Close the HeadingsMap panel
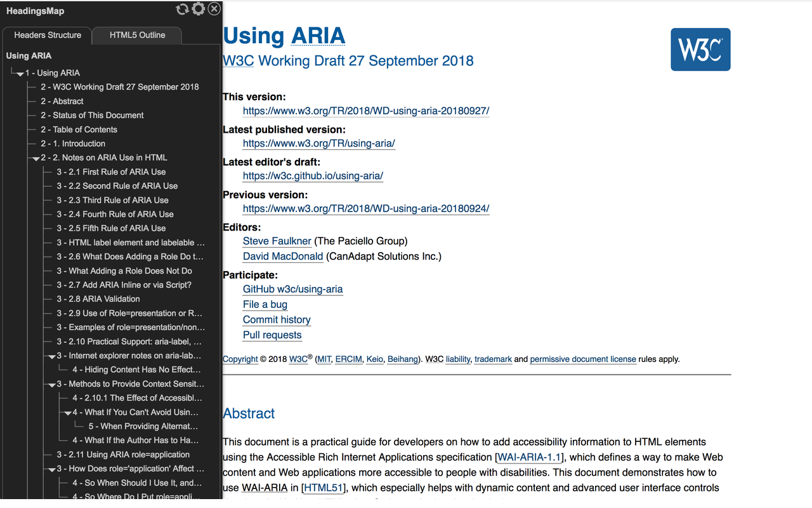The width and height of the screenshot is (812, 508). point(214,9)
